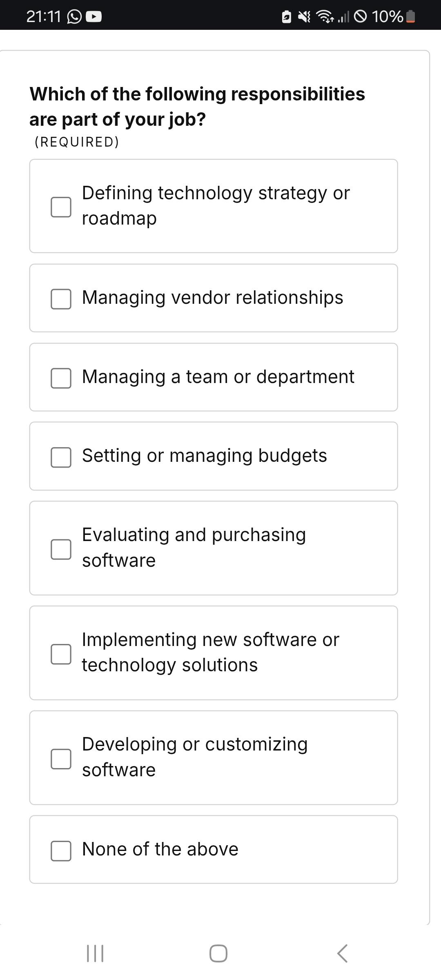Screen dimensions: 441x980
Task: Select 'Managing a team or department' checkbox
Action: pyautogui.click(x=61, y=378)
